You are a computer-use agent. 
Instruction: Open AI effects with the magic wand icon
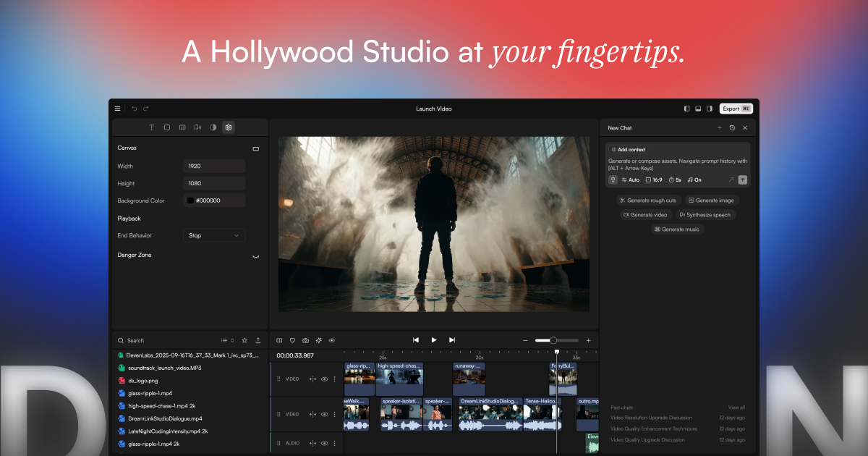(x=318, y=340)
